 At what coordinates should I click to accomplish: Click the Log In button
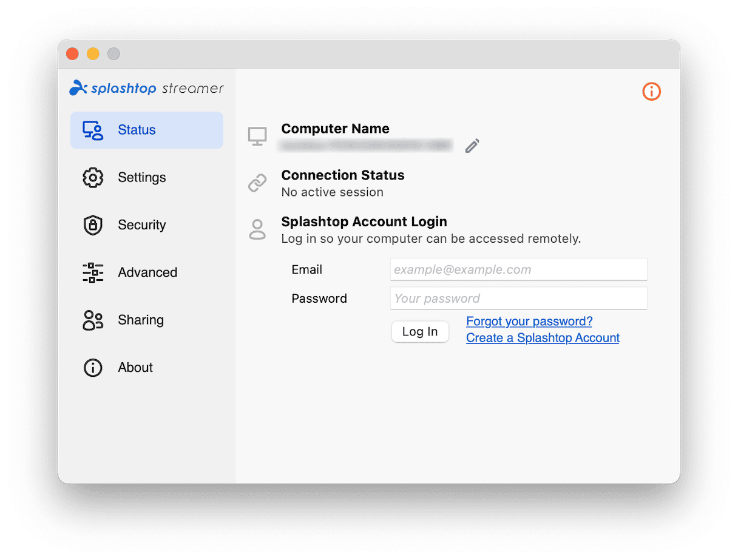[420, 332]
